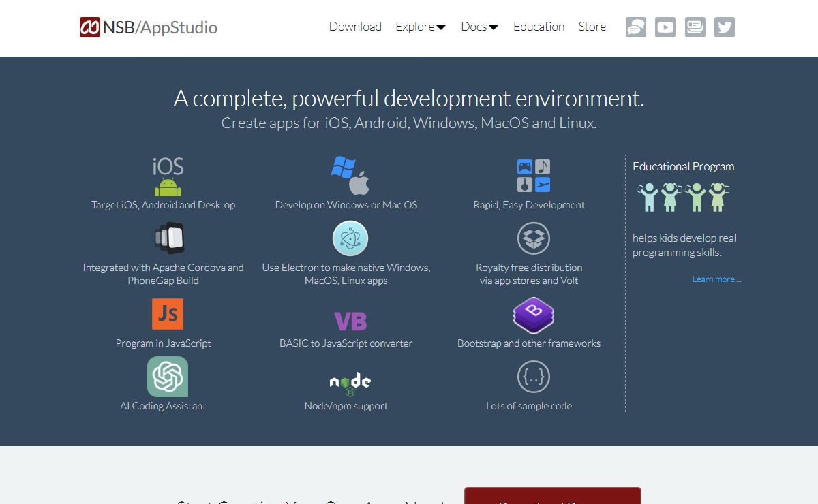Click Bootstrap and other frameworks label
The width and height of the screenshot is (818, 504).
pyautogui.click(x=529, y=343)
